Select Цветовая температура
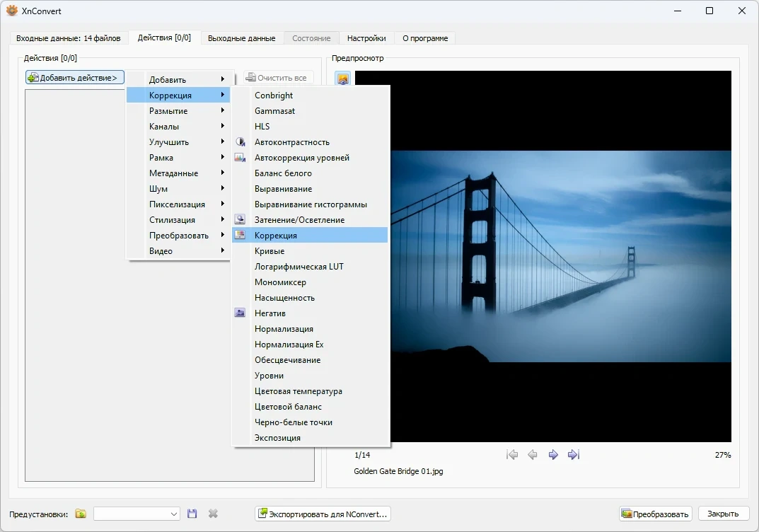The image size is (759, 532). (310, 391)
